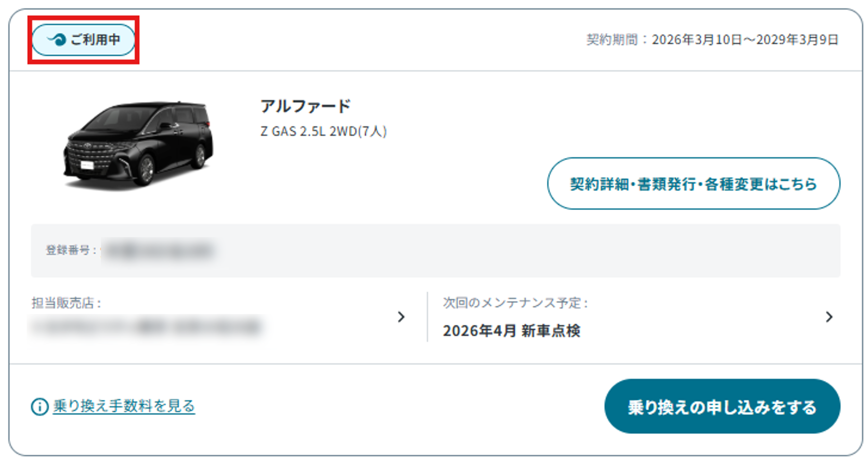868x461 pixels.
Task: Click the ご利用中 status badge
Action: (x=83, y=40)
